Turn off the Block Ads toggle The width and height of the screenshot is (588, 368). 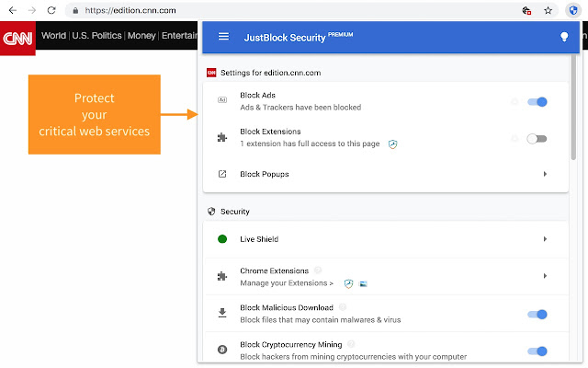(537, 101)
